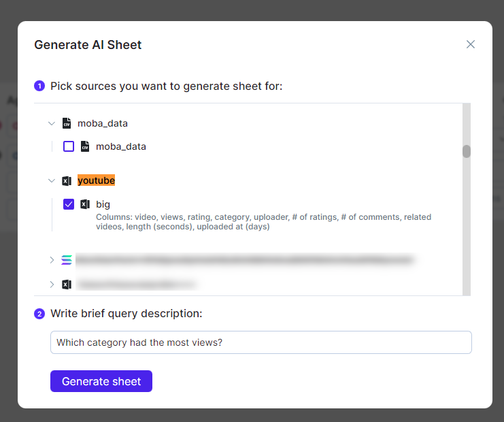Close the Generate AI Sheet dialog
This screenshot has height=422, width=504.
tap(470, 44)
